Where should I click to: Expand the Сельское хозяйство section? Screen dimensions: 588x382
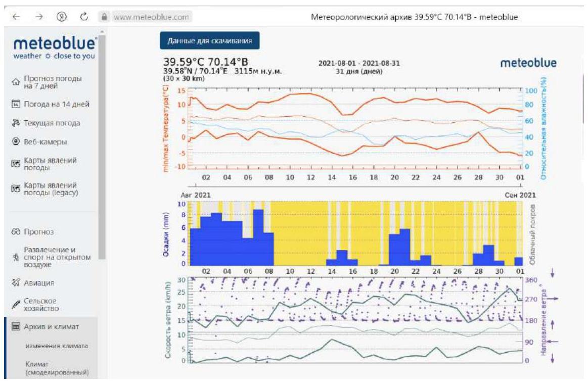point(43,304)
